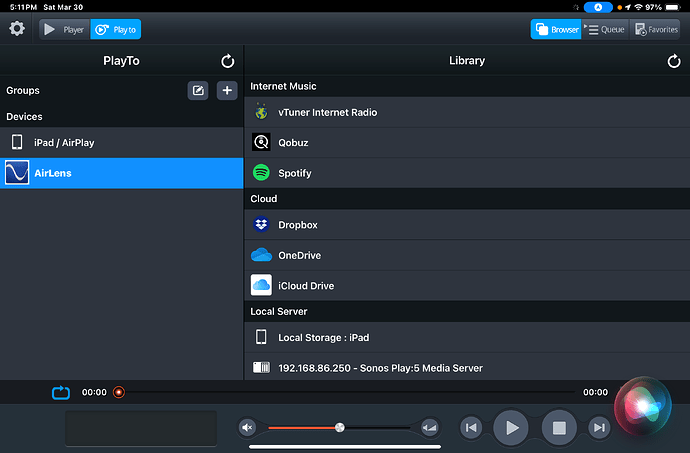
Task: Click the iCloud Drive icon
Action: click(x=261, y=285)
